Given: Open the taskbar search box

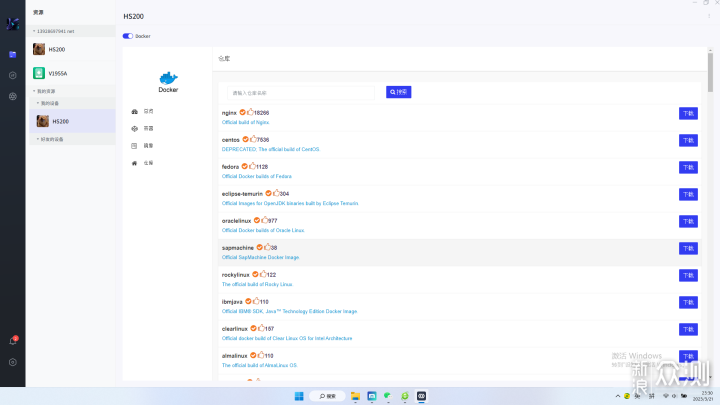Looking at the screenshot, I should (x=327, y=396).
